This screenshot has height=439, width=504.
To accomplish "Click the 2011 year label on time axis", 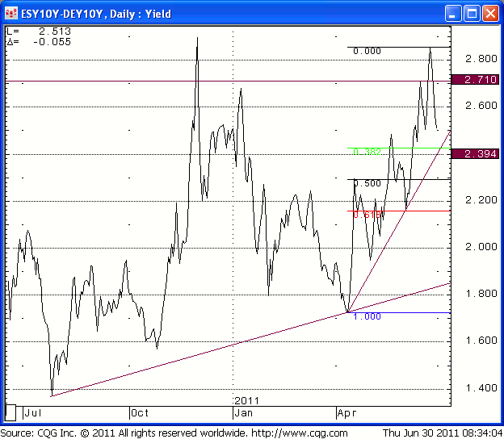I will 245,400.
